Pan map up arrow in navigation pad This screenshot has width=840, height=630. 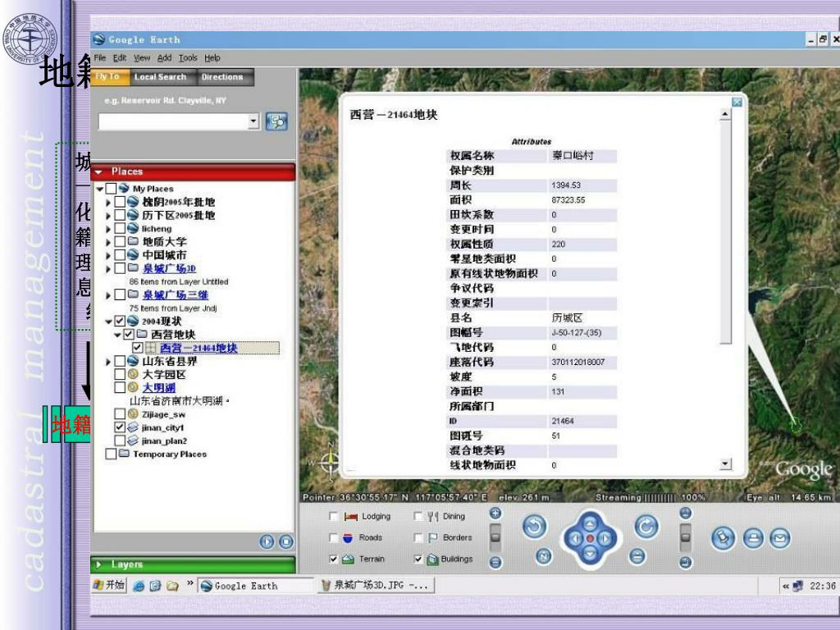(589, 523)
